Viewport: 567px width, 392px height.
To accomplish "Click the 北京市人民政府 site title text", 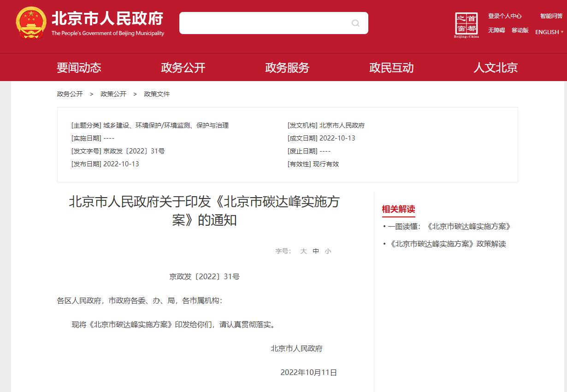I will pyautogui.click(x=107, y=18).
